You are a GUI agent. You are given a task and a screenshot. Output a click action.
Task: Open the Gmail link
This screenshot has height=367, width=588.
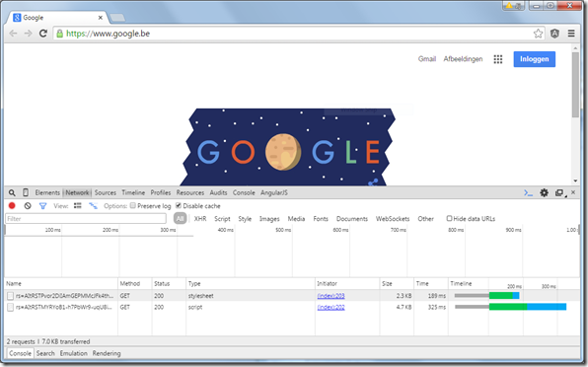427,59
